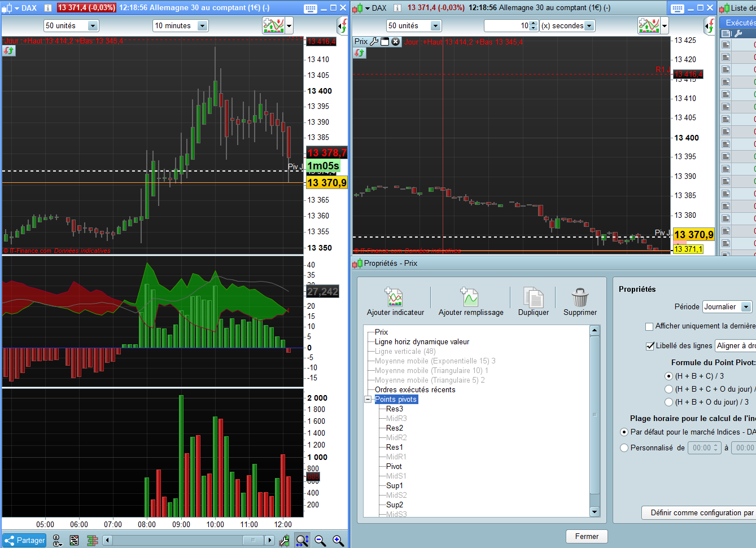Click Ajouter remplissage icon
Viewport: 756px width, 548px height.
pyautogui.click(x=470, y=297)
